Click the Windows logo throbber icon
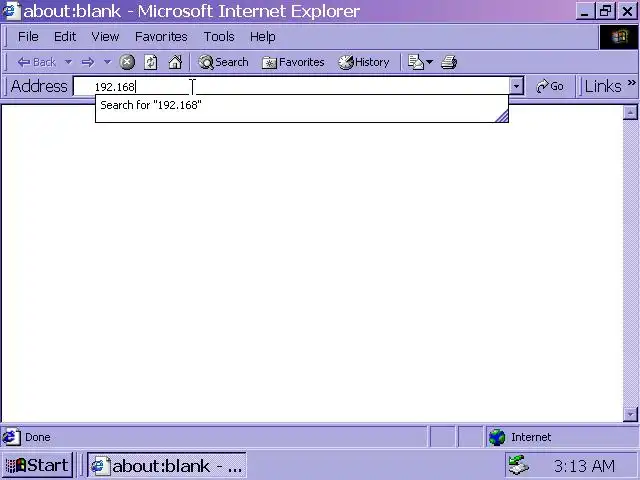The image size is (640, 480). point(619,37)
